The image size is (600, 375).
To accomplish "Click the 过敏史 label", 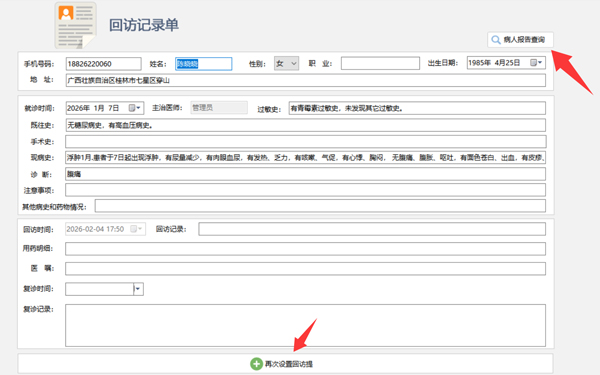I will click(269, 109).
